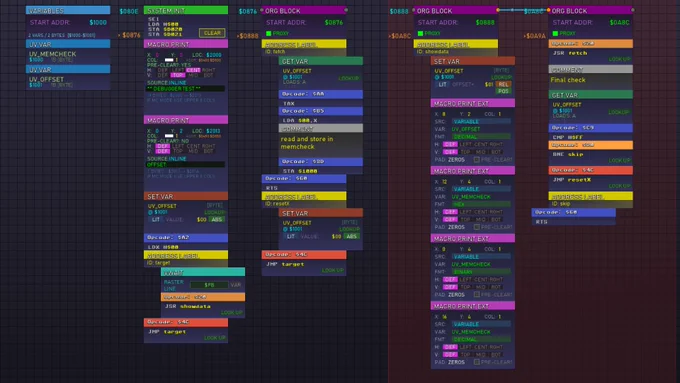This screenshot has height=383, width=680.
Task: Click the ** DEBUGGER TEST ** inline text field
Action: (x=185, y=88)
